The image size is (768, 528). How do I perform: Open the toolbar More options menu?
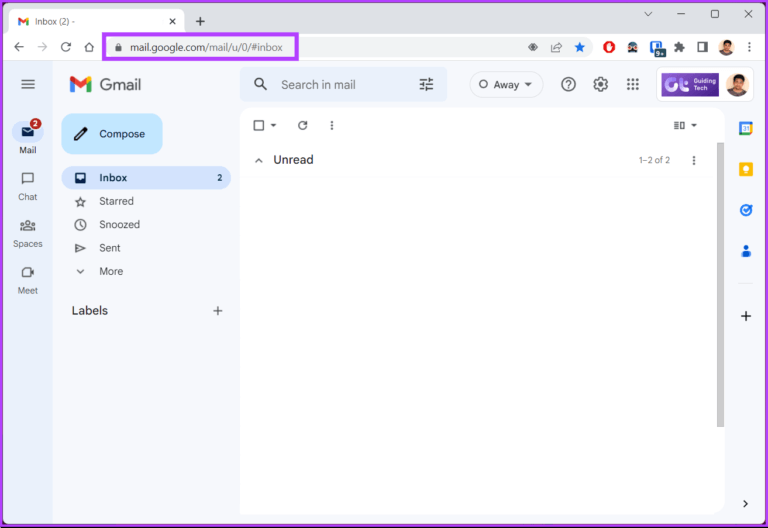(x=332, y=125)
